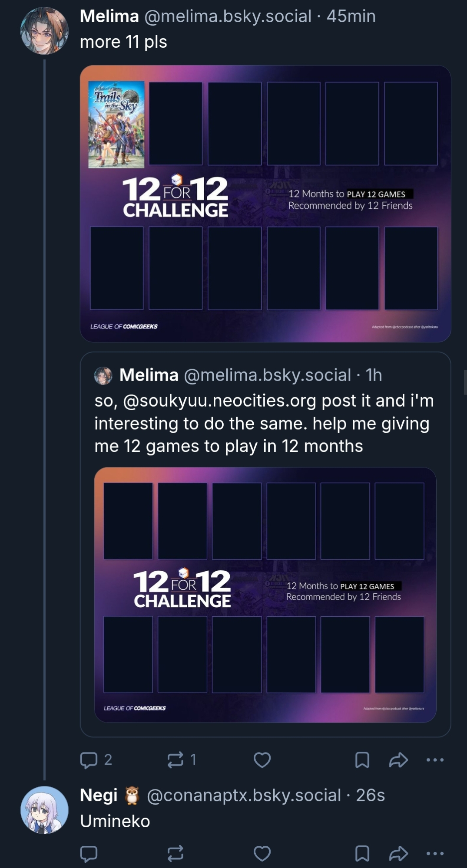Open more options on Negi's comment
The image size is (467, 868).
pos(435,853)
